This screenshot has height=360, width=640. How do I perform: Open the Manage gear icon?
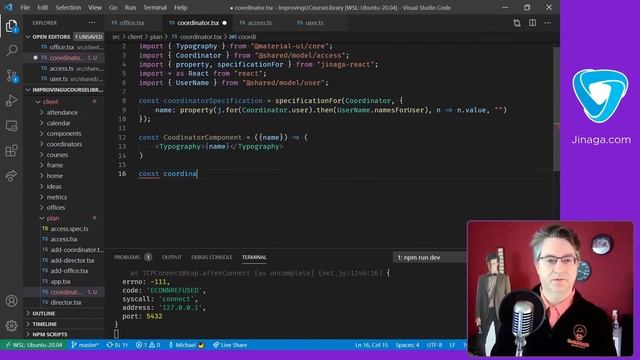(11, 325)
